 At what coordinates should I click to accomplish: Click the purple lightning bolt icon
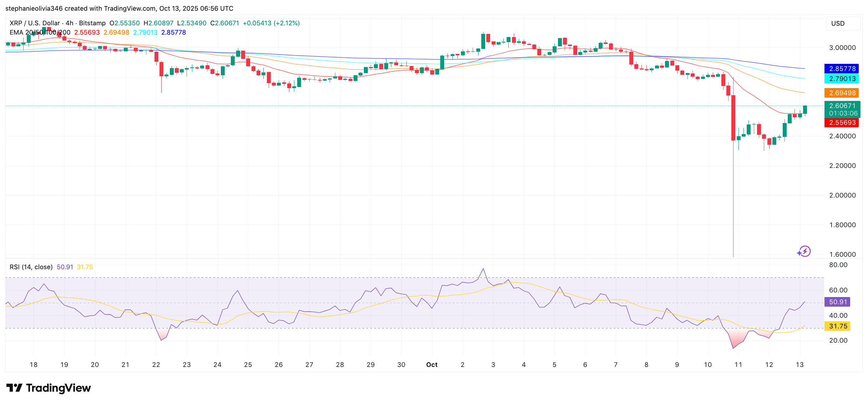pos(804,251)
